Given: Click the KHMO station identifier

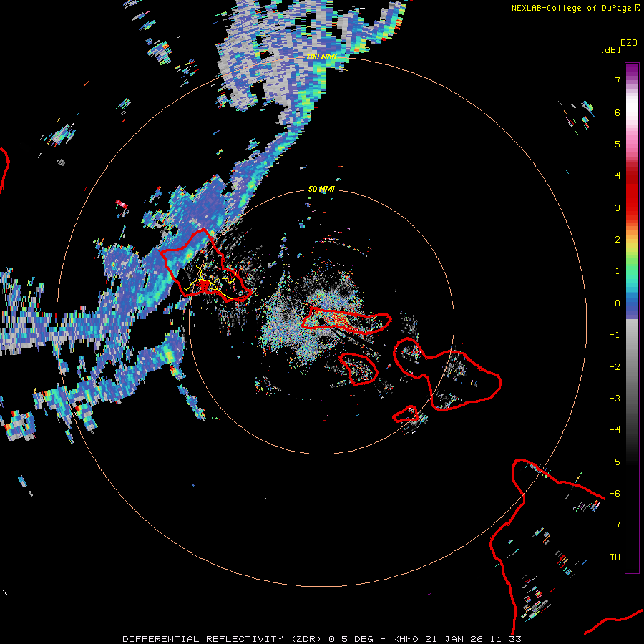Looking at the screenshot, I should click(406, 639).
